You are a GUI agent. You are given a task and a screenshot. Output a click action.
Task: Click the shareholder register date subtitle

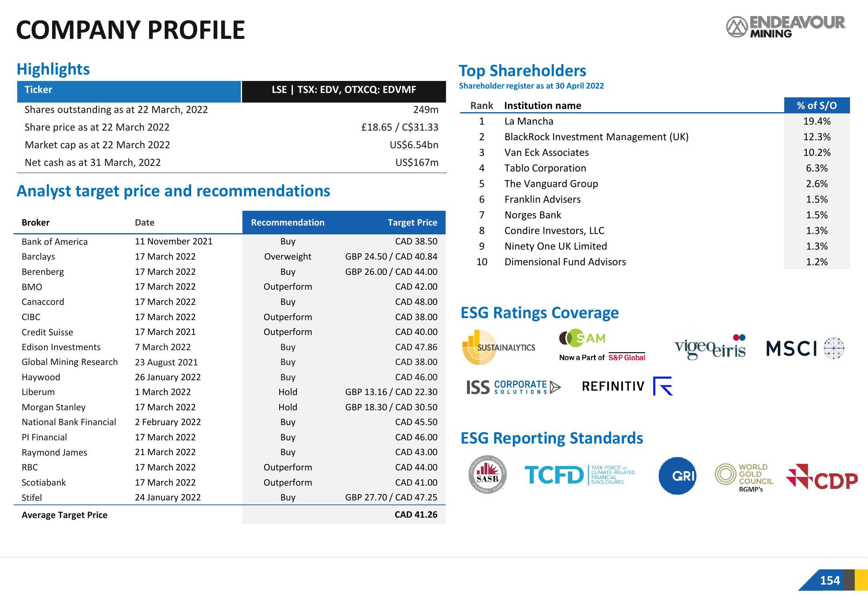pyautogui.click(x=531, y=86)
